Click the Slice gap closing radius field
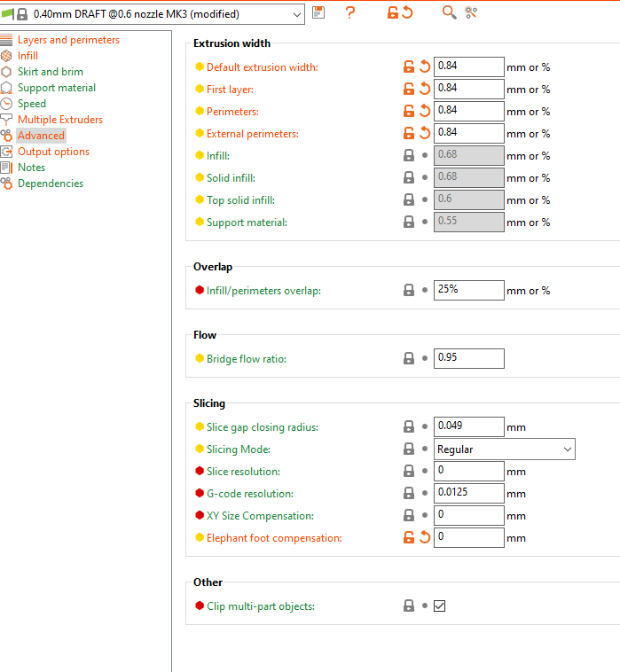The image size is (620, 672). 468,427
